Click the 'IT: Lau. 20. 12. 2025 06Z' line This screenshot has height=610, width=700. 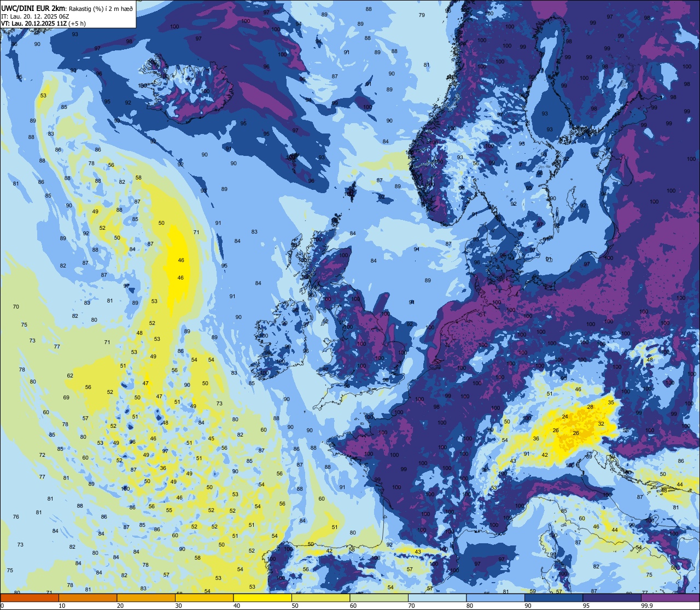click(x=35, y=16)
